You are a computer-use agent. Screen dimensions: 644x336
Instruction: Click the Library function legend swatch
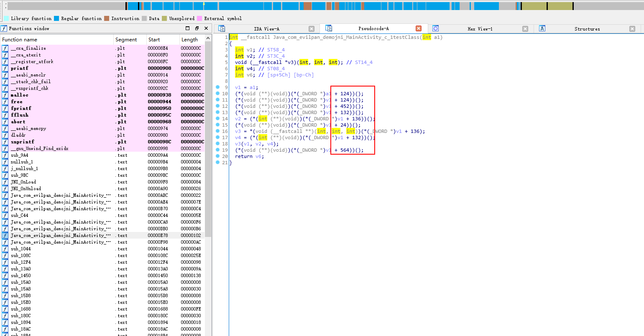point(7,18)
